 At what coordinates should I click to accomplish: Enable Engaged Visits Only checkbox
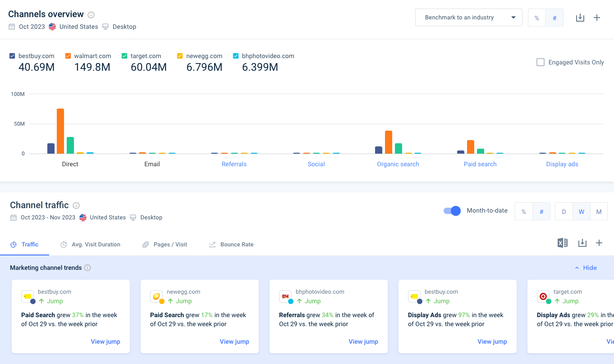(541, 62)
